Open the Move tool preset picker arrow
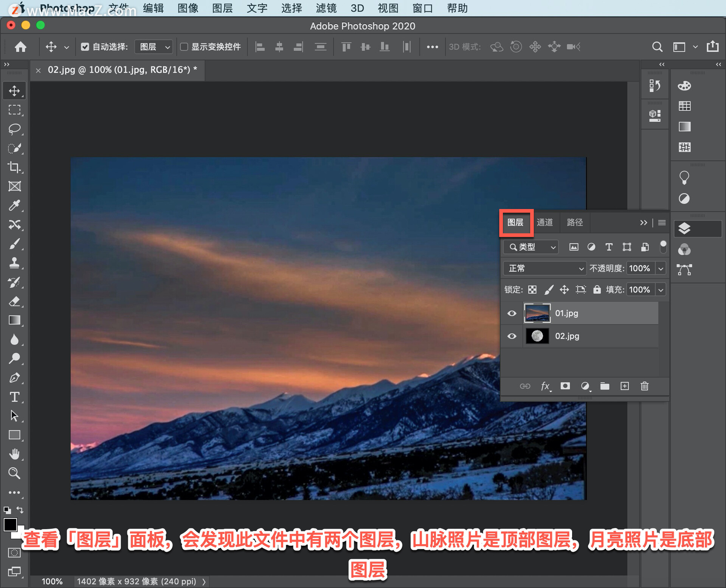 (67, 47)
